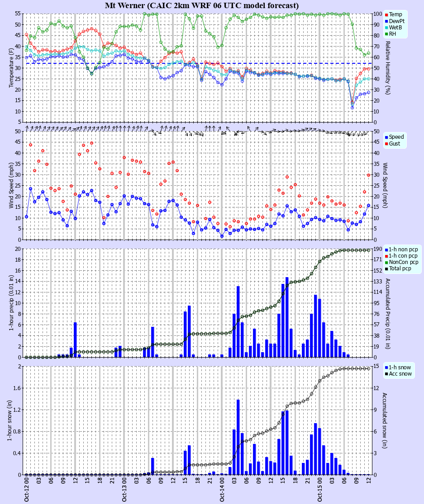
Task: Select the 'Gust' legend label
Action: coord(395,143)
